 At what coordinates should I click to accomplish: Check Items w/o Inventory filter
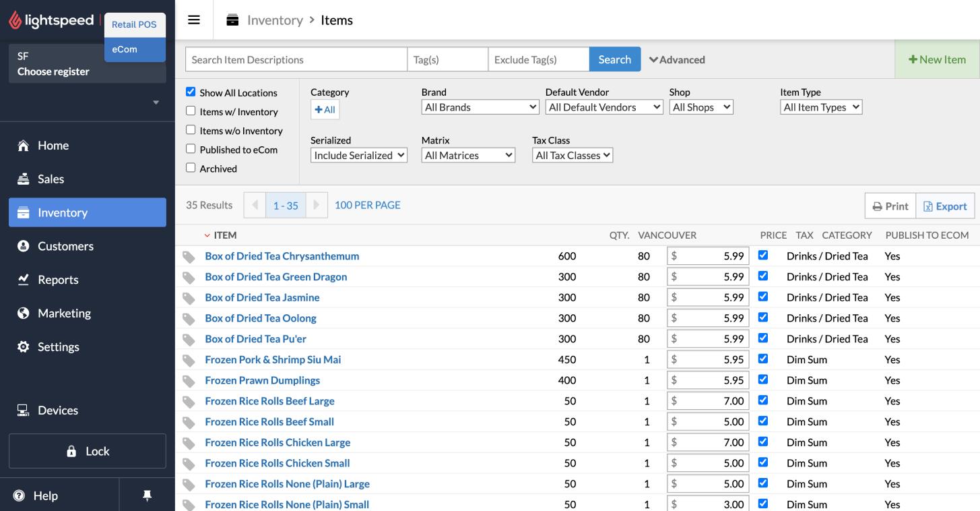(x=191, y=130)
